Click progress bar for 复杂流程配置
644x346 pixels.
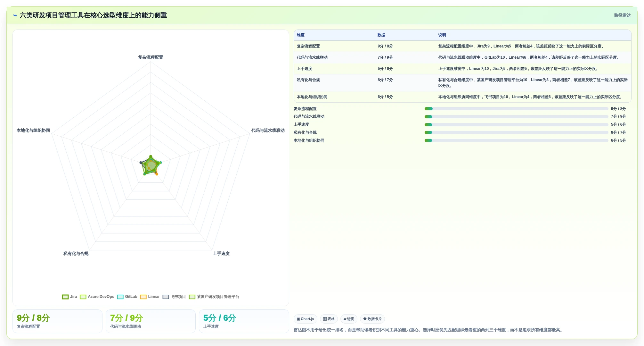pyautogui.click(x=516, y=109)
